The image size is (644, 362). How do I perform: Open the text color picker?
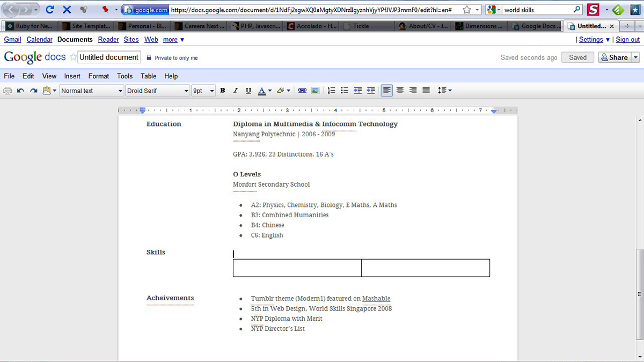(263, 90)
